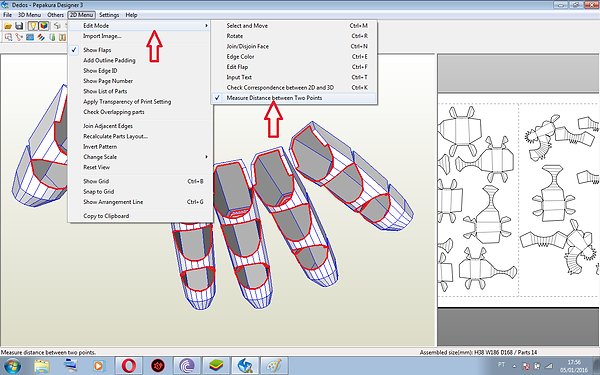Enable Add Outline Padding option

(140, 60)
